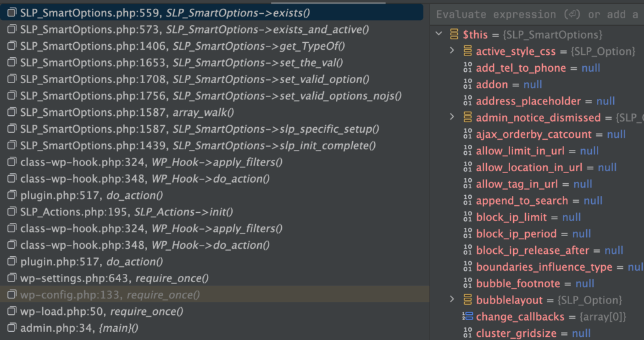
Task: Select stack frame SLP_SmartOptions.php:559 exists()
Action: click(211, 13)
